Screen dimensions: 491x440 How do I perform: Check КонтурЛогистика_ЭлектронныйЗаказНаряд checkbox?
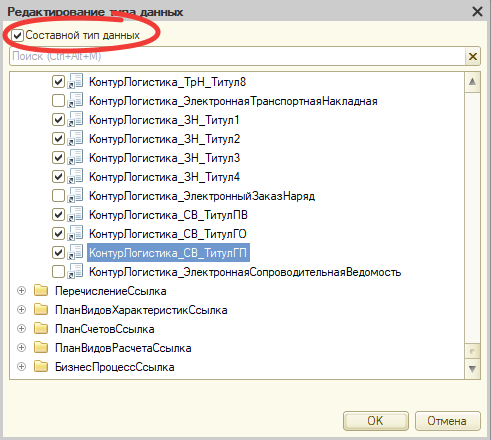pyautogui.click(x=58, y=196)
